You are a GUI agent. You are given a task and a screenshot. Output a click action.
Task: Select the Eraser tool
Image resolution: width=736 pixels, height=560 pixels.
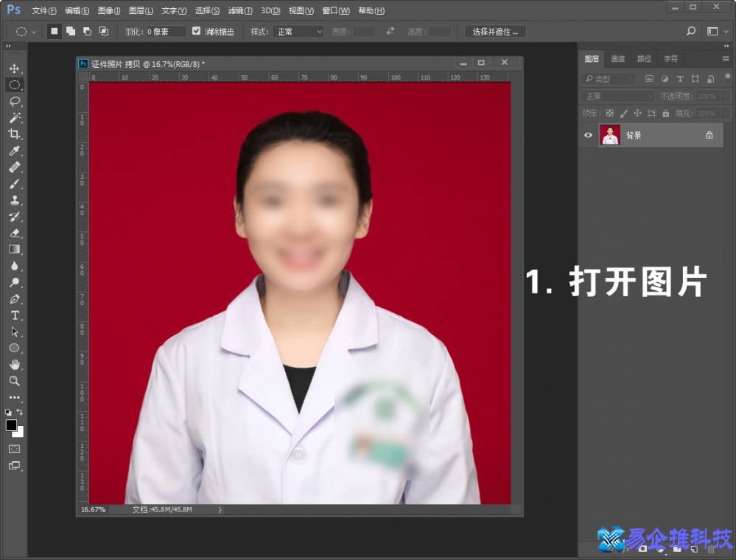pos(15,233)
